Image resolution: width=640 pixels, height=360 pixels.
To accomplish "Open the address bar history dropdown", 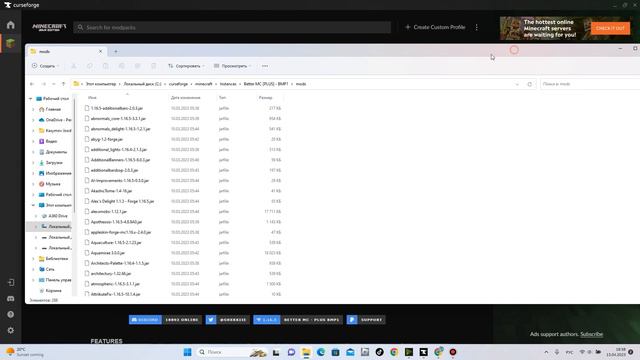I will 517,84.
